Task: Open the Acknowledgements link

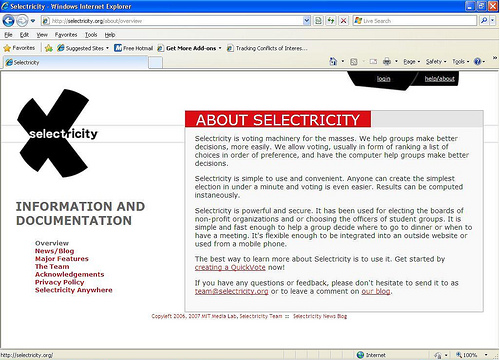Action: [x=70, y=274]
